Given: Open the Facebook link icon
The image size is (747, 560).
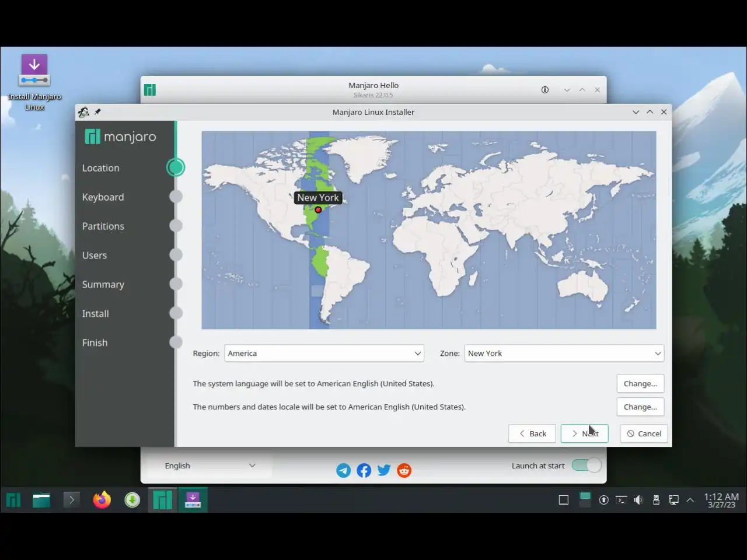Looking at the screenshot, I should tap(364, 470).
